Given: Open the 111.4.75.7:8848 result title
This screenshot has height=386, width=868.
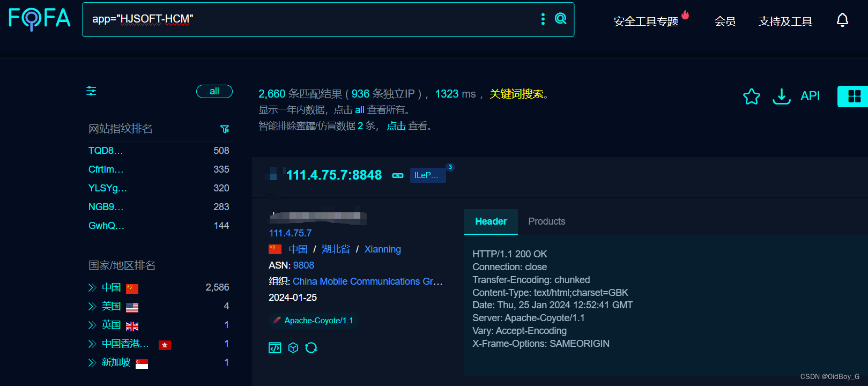Looking at the screenshot, I should (334, 175).
